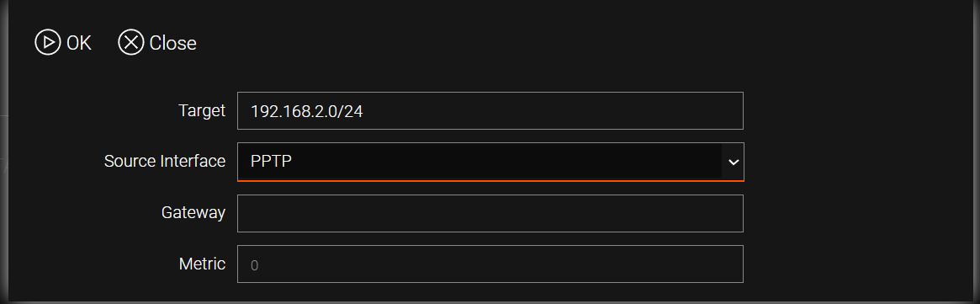980x304 pixels.
Task: Click the circled play icon beside OK
Action: (47, 43)
